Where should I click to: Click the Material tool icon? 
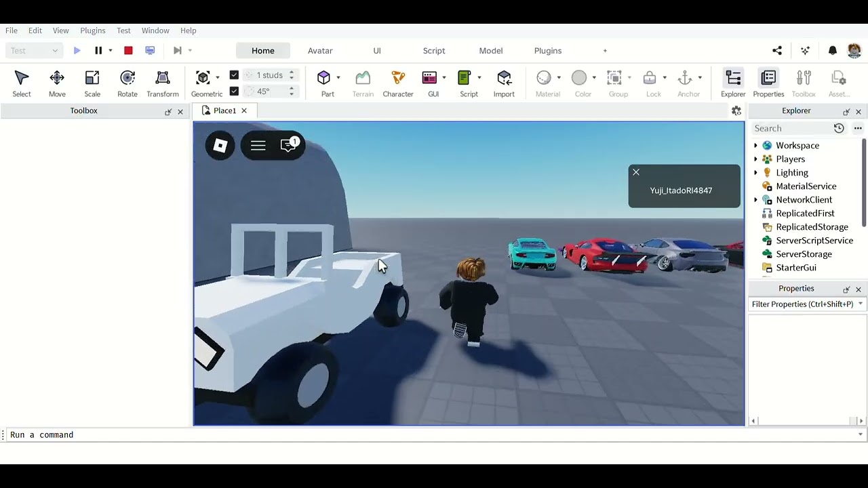544,77
